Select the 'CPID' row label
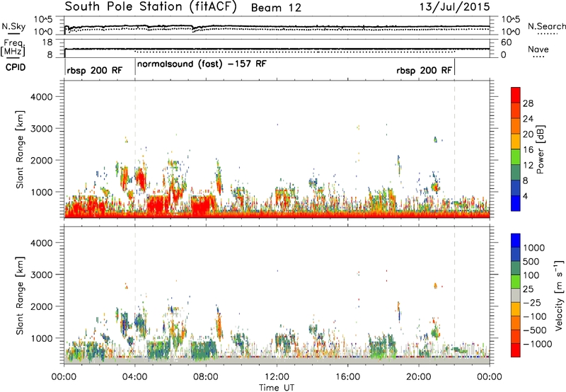 coord(16,67)
